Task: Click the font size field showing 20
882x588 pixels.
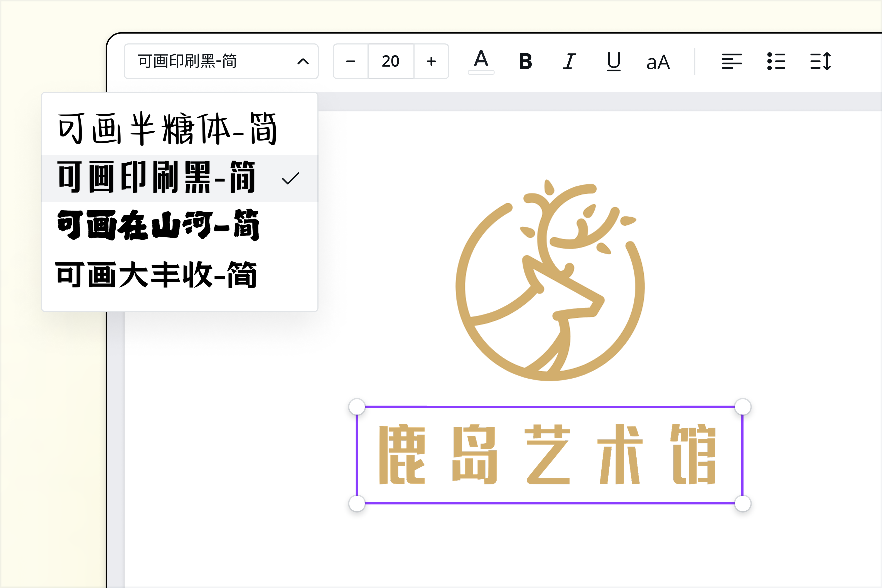Action: click(x=391, y=61)
